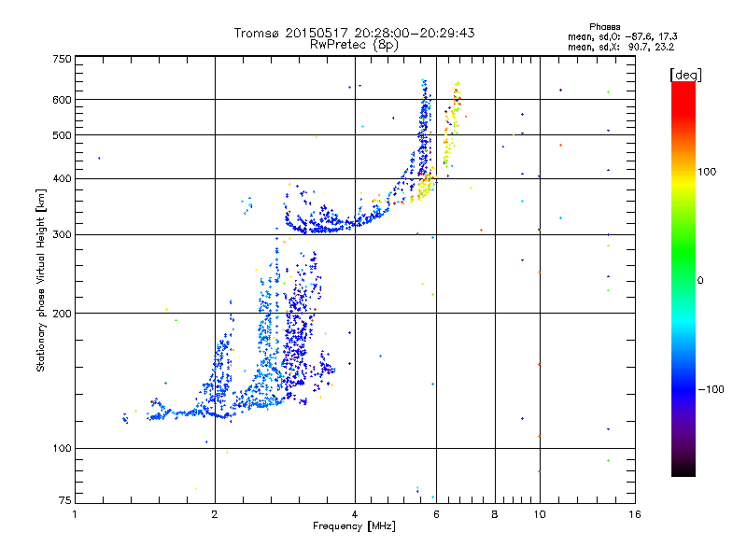The height and width of the screenshot is (560, 747).
Task: Click the x-axis tick label '8'
Action: click(495, 514)
